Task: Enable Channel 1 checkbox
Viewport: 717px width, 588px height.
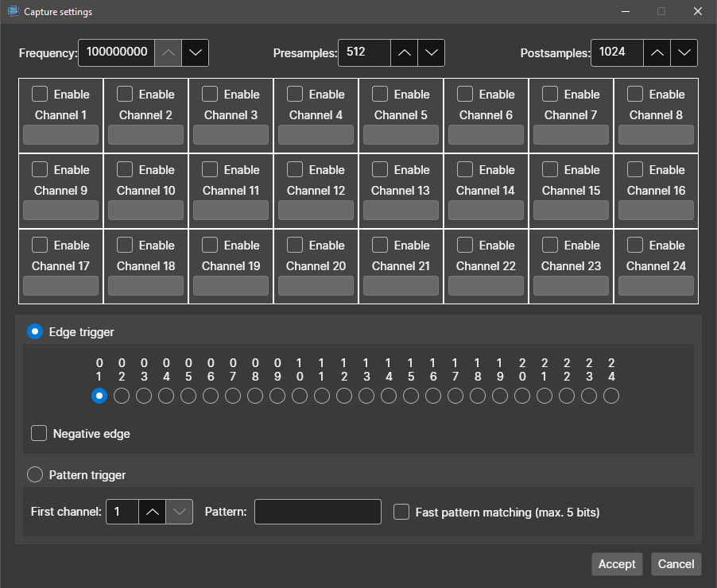Action: click(x=40, y=94)
